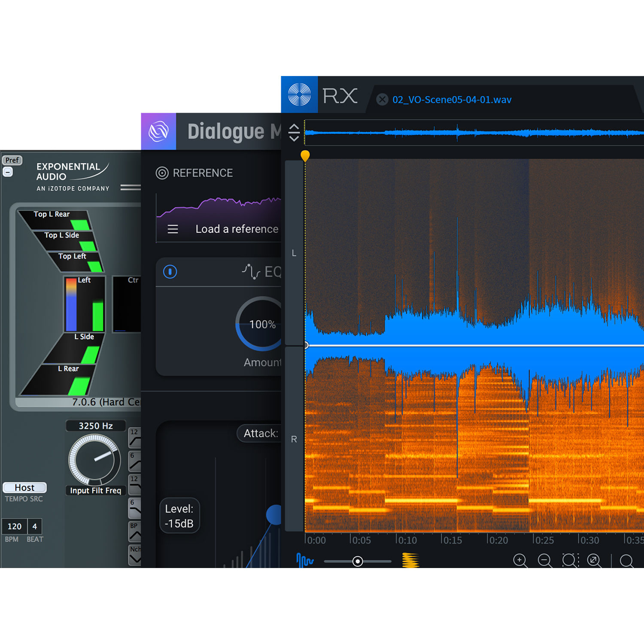Select the L Side channel meter
Viewport: 644px width, 644px height.
coord(73,349)
